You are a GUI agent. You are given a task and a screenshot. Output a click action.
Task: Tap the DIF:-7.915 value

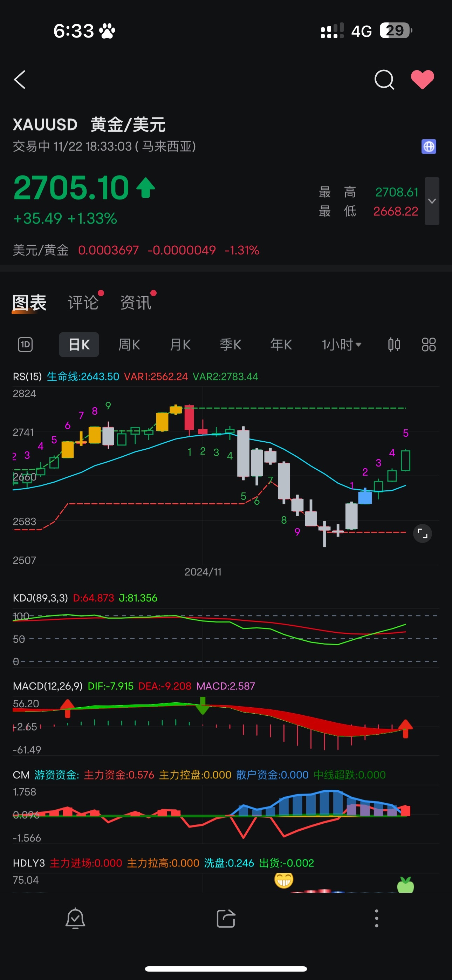tap(111, 686)
